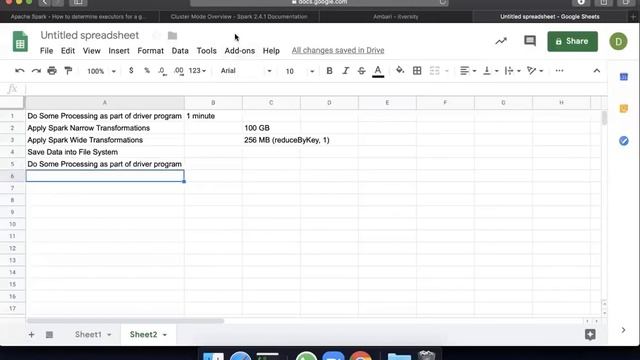The width and height of the screenshot is (640, 360).
Task: Select cell Save Data into File System
Action: [x=105, y=152]
